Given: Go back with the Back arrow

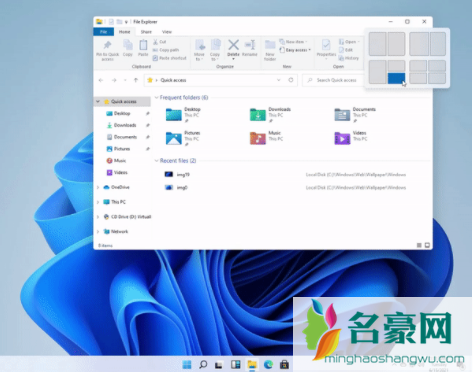Looking at the screenshot, I should click(101, 80).
